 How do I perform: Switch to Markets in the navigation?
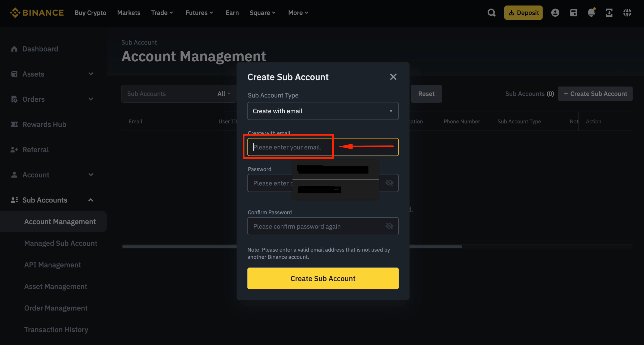128,12
